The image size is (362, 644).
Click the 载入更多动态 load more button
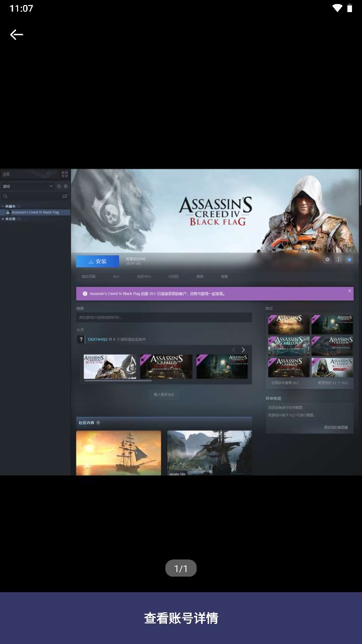point(164,394)
